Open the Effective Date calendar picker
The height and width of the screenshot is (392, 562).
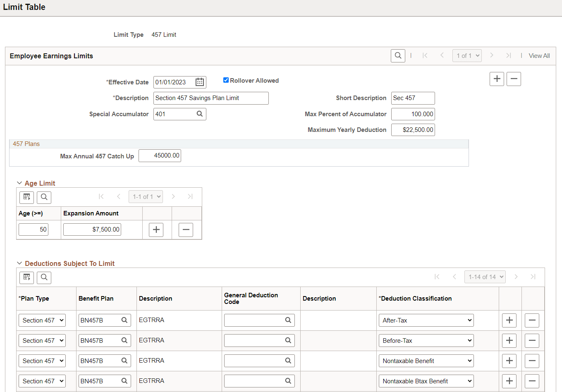coord(200,82)
